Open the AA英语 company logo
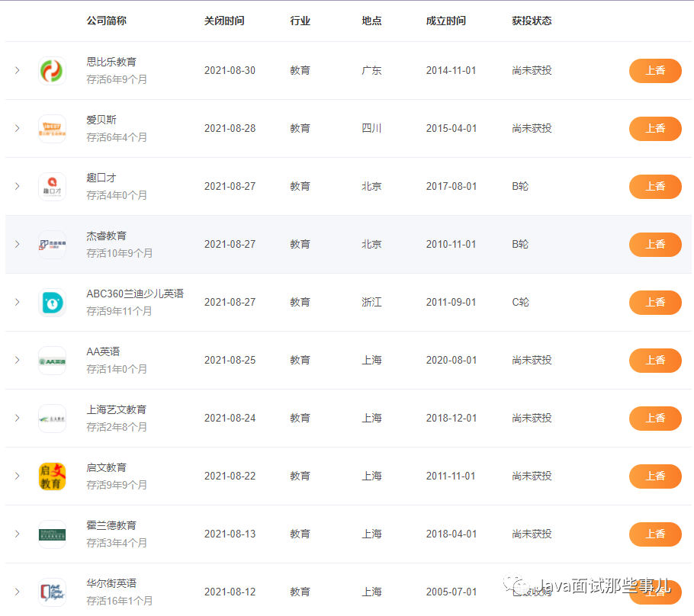Image resolution: width=694 pixels, height=616 pixels. pyautogui.click(x=52, y=361)
